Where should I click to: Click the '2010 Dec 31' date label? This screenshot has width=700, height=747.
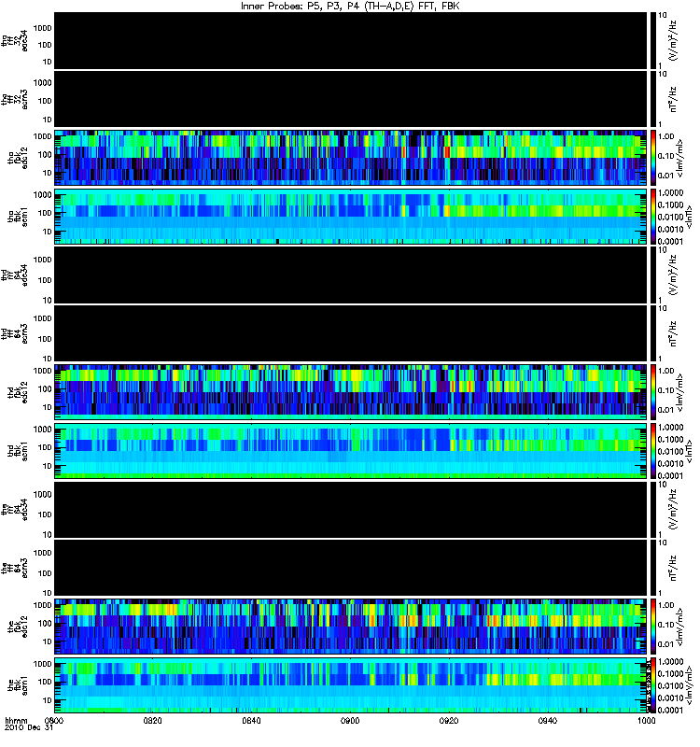29,727
